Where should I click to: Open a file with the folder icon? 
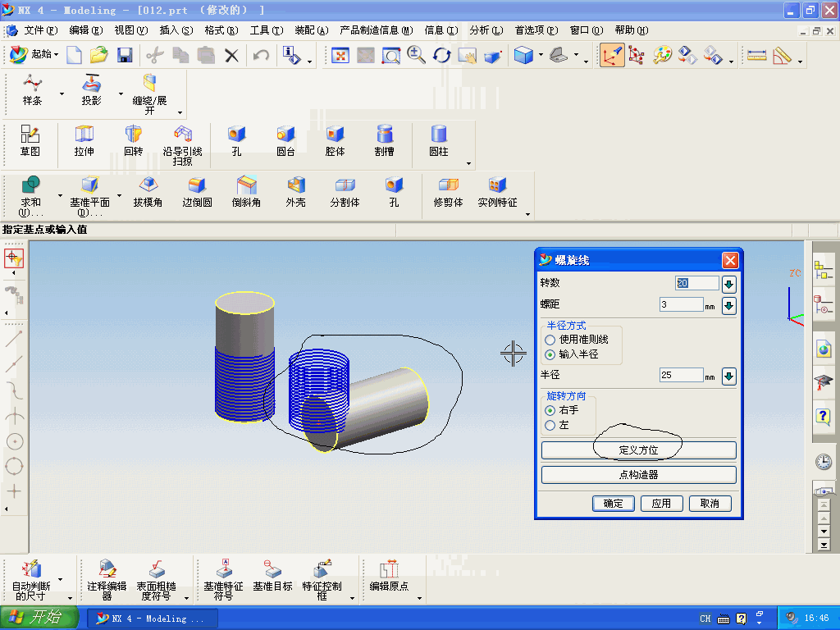click(x=99, y=55)
